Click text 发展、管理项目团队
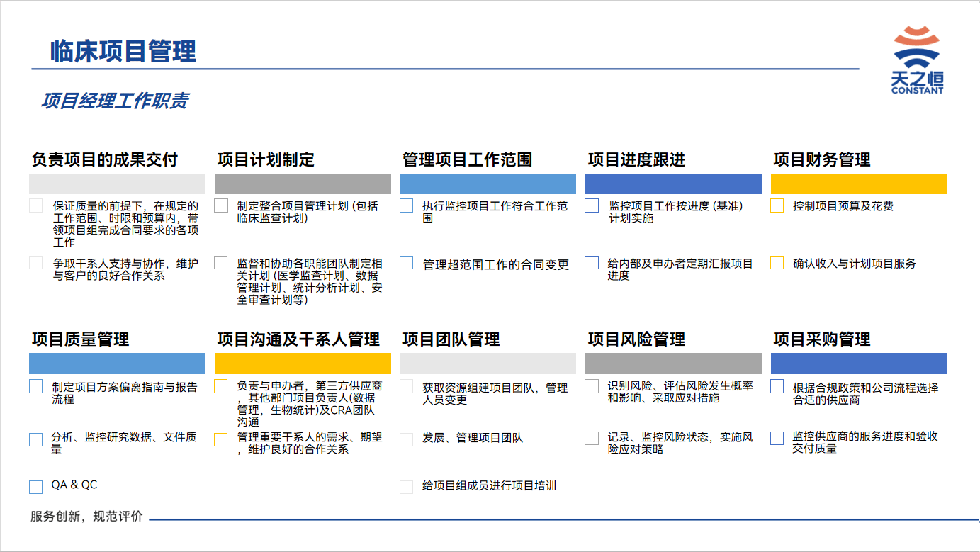Screen dimensions: 980x552 [473, 438]
